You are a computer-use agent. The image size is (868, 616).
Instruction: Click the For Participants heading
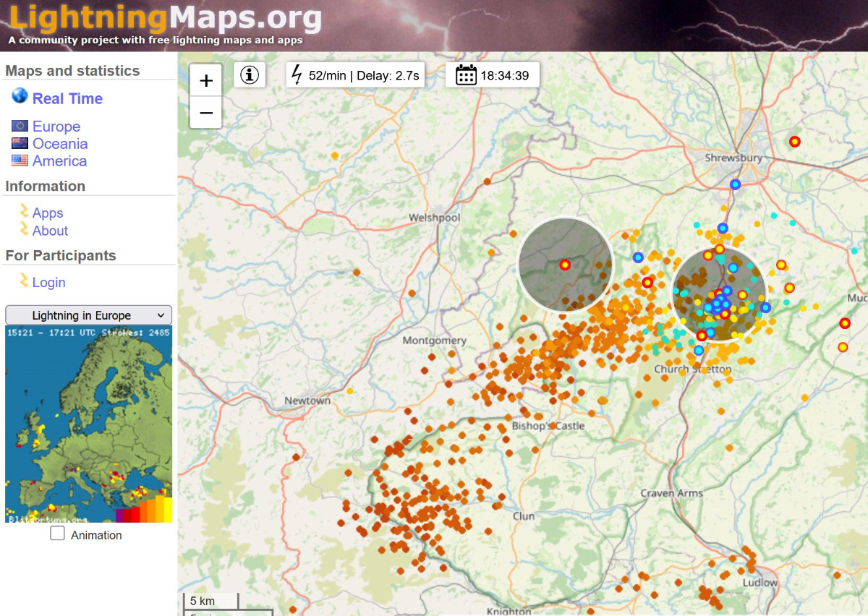[x=61, y=255]
